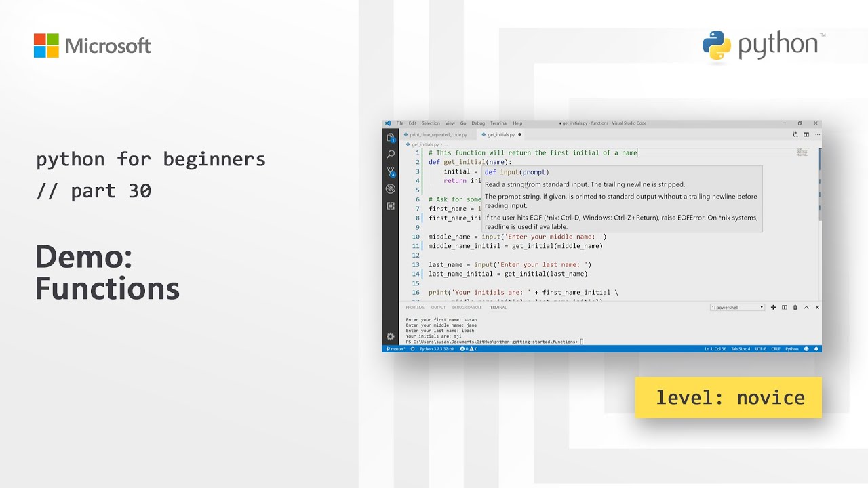Open the Edit menu
This screenshot has height=488, width=868.
412,123
